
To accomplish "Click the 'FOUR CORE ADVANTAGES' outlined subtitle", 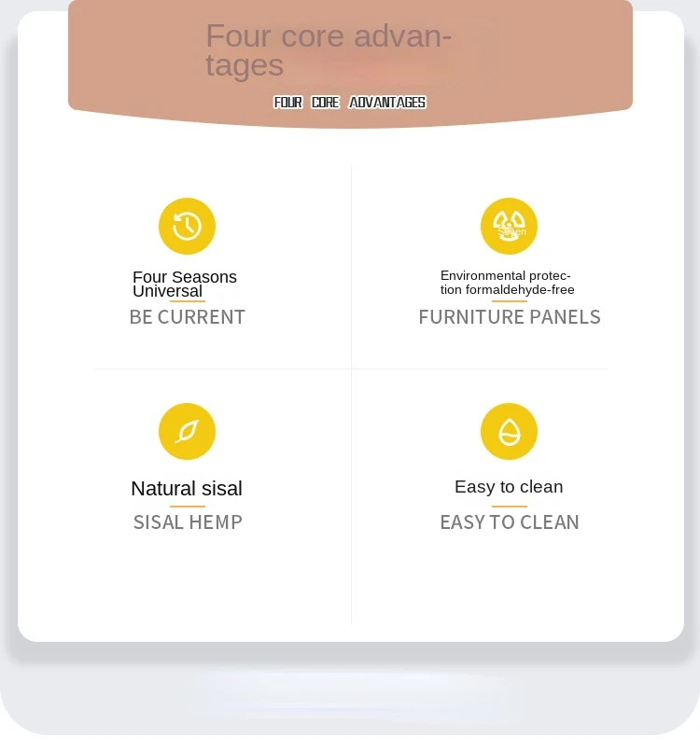I will coord(350,103).
